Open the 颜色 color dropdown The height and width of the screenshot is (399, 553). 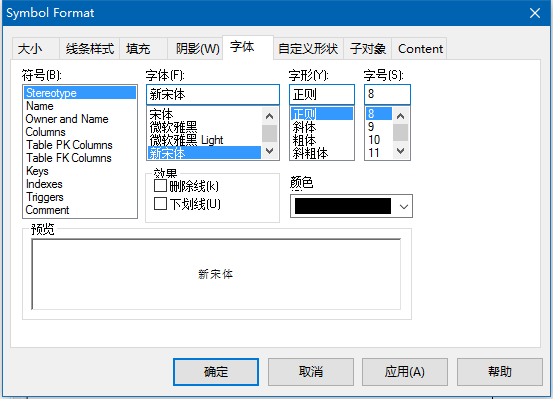click(x=404, y=206)
